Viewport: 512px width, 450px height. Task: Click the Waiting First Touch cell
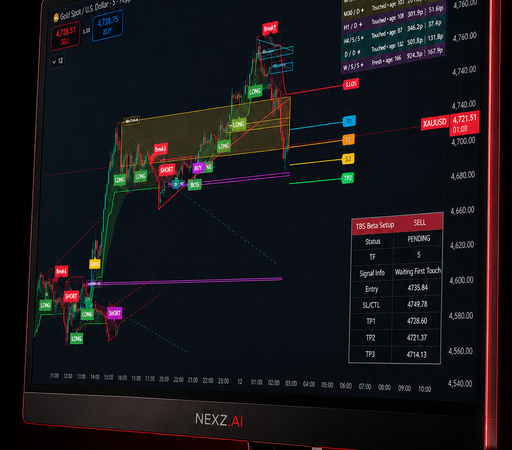(x=418, y=271)
